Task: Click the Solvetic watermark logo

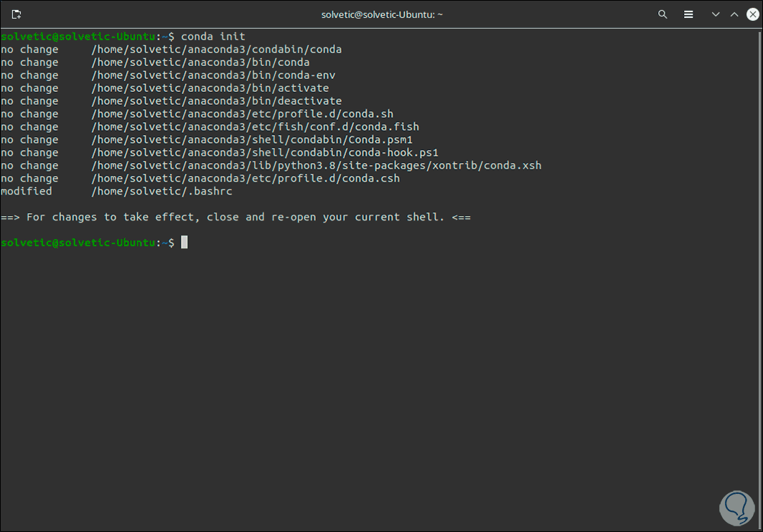Action: coord(731,500)
